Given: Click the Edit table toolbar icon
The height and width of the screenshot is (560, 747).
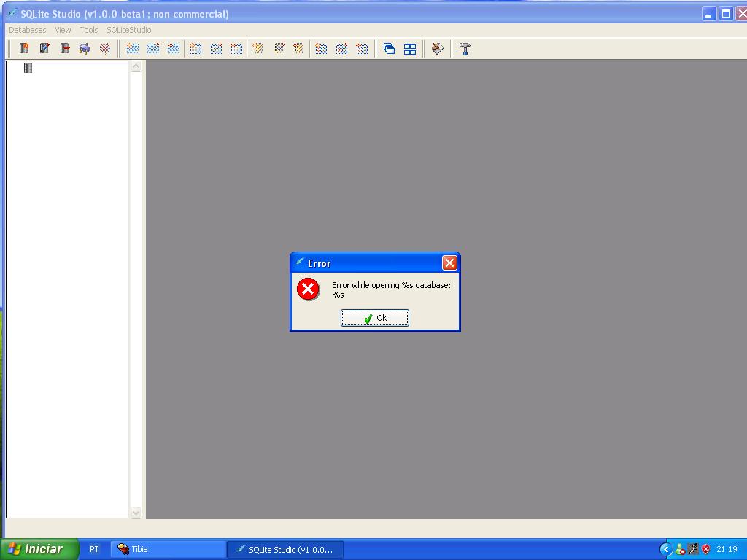Looking at the screenshot, I should click(x=153, y=49).
